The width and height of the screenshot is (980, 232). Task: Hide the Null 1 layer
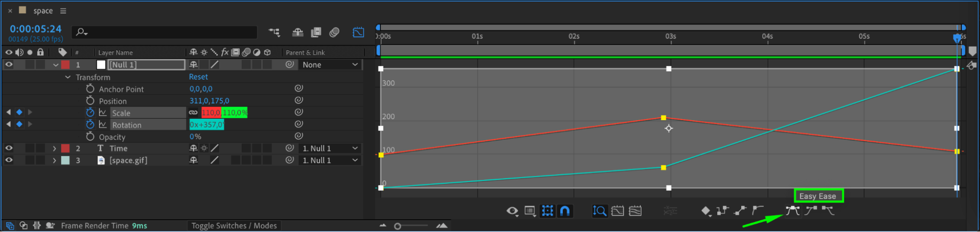coord(9,64)
